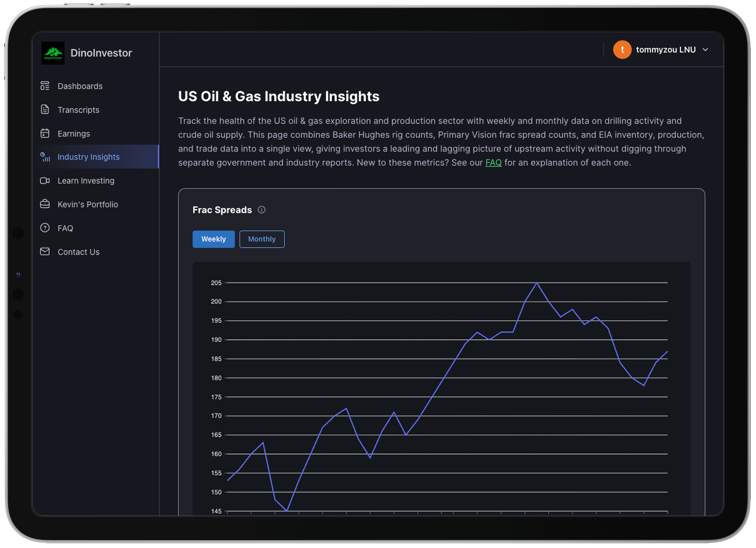Click the Frac Spreads heading
The image size is (756, 548).
click(x=222, y=210)
